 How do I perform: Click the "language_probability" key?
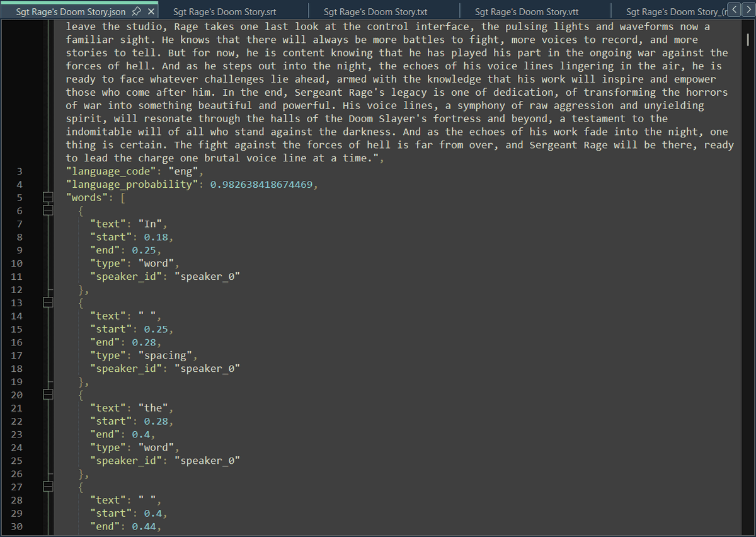point(132,184)
